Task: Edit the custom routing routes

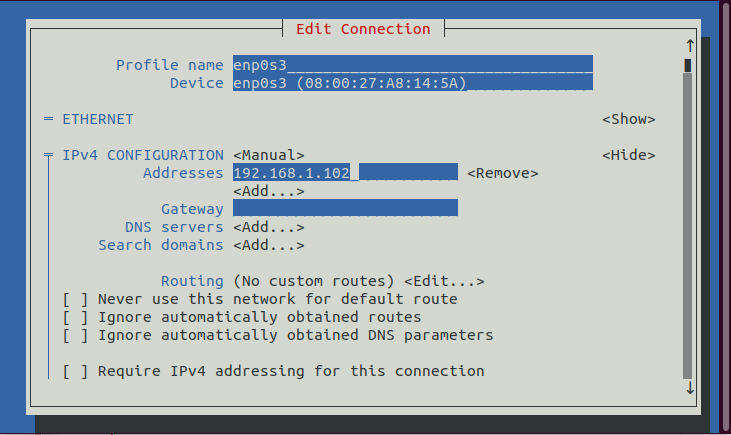Action: tap(444, 281)
